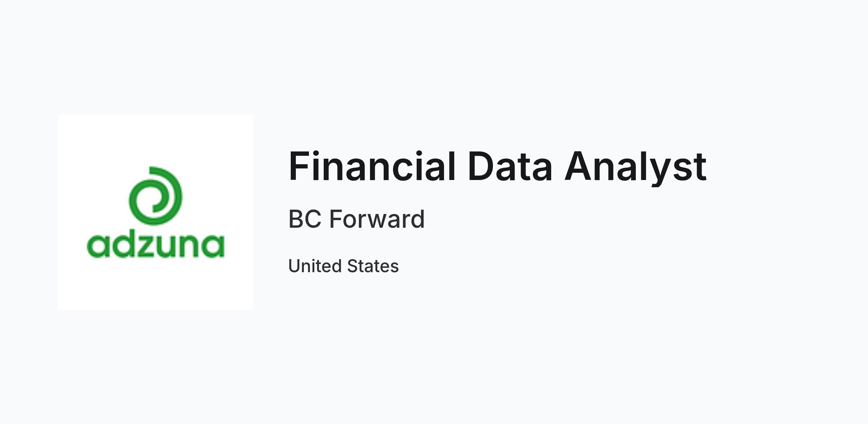Click the word "Data" in the heading

pyautogui.click(x=510, y=166)
